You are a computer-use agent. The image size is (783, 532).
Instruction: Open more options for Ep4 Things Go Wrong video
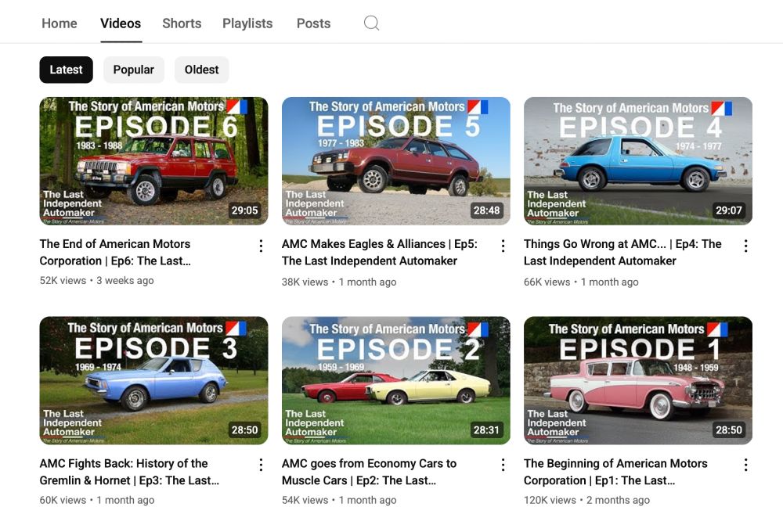(745, 246)
